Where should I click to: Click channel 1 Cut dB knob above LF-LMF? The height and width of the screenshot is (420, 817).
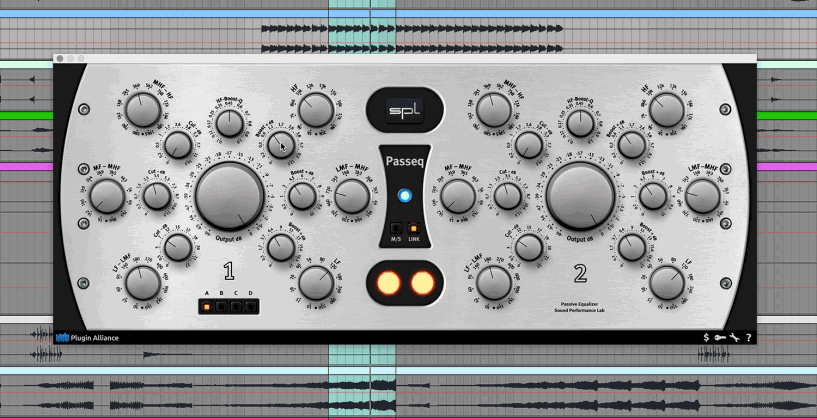pyautogui.click(x=178, y=248)
